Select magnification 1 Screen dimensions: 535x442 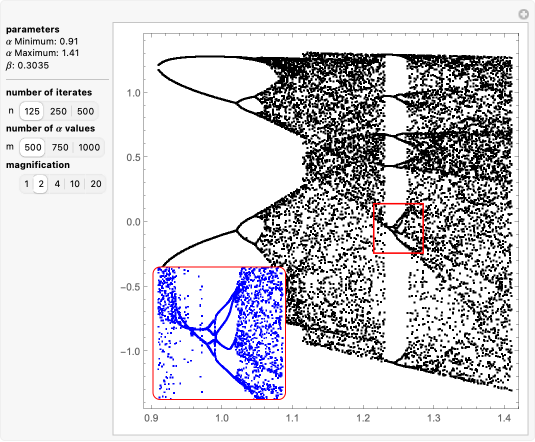point(27,184)
